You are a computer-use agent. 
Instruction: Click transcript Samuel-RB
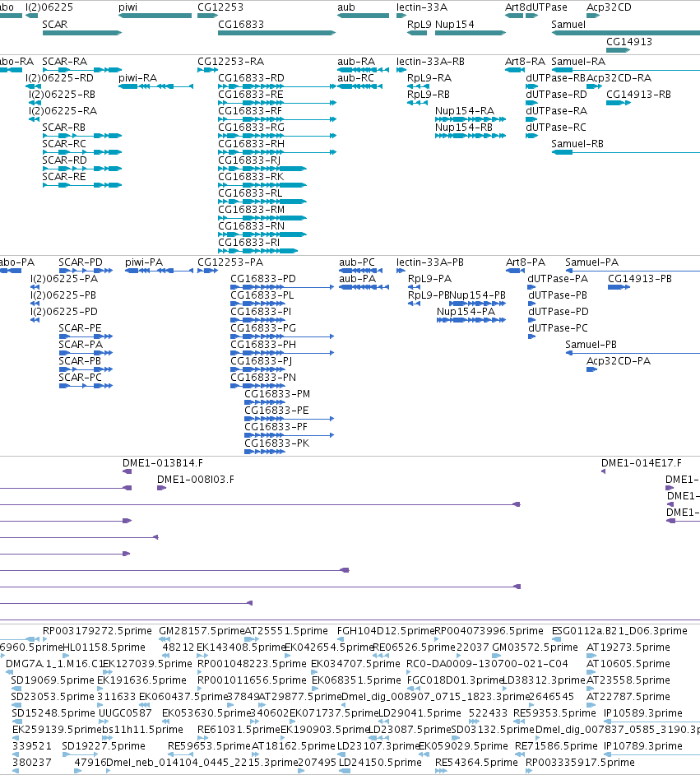(625, 152)
